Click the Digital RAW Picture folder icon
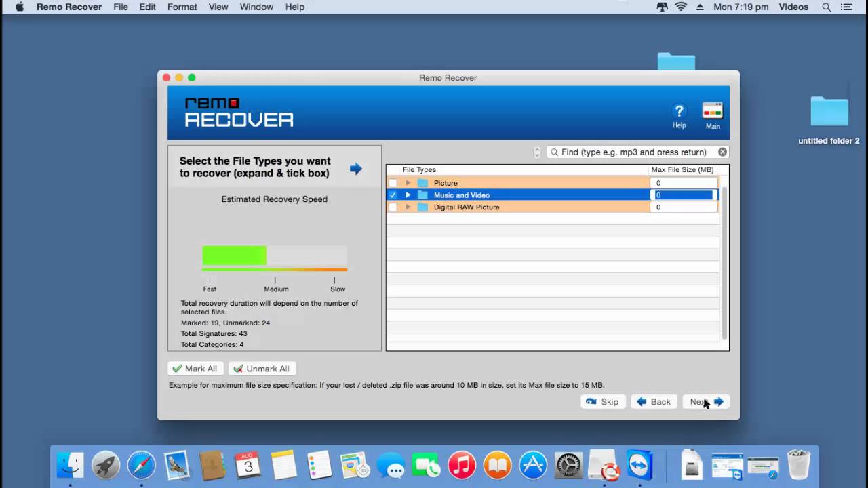The image size is (868, 488). pyautogui.click(x=423, y=207)
